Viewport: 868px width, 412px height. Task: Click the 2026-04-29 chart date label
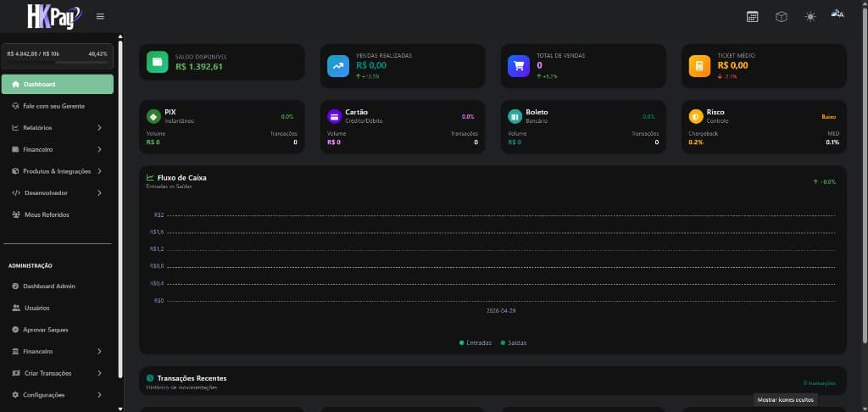point(501,310)
